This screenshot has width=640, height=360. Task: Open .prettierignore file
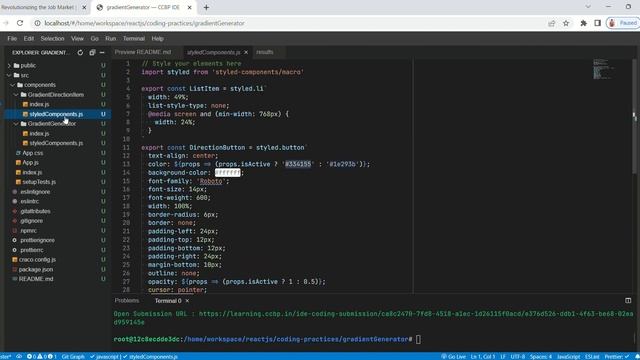tap(38, 240)
